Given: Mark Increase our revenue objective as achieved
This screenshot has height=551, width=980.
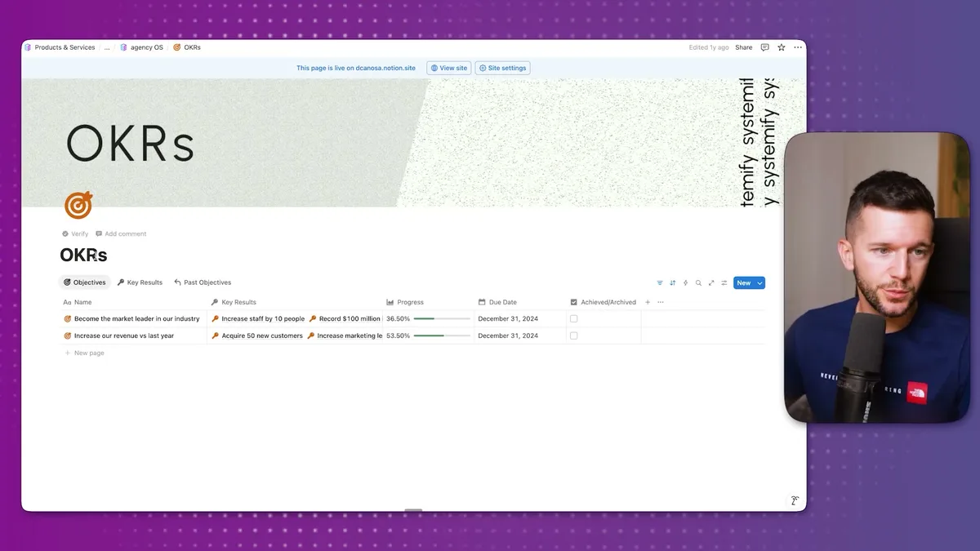Looking at the screenshot, I should pos(572,335).
